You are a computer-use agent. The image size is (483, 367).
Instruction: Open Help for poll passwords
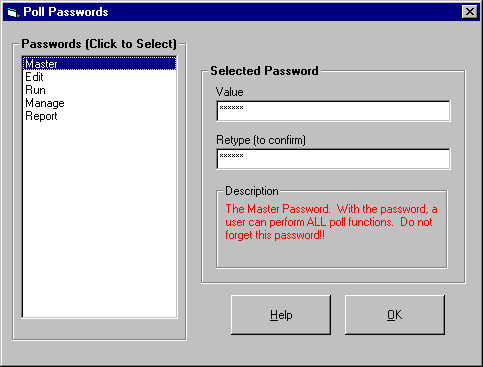281,315
